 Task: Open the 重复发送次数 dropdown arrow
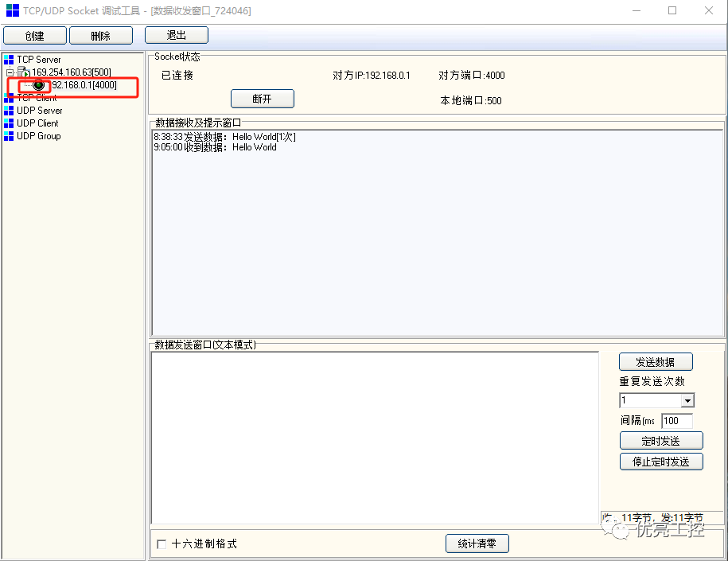pos(687,400)
